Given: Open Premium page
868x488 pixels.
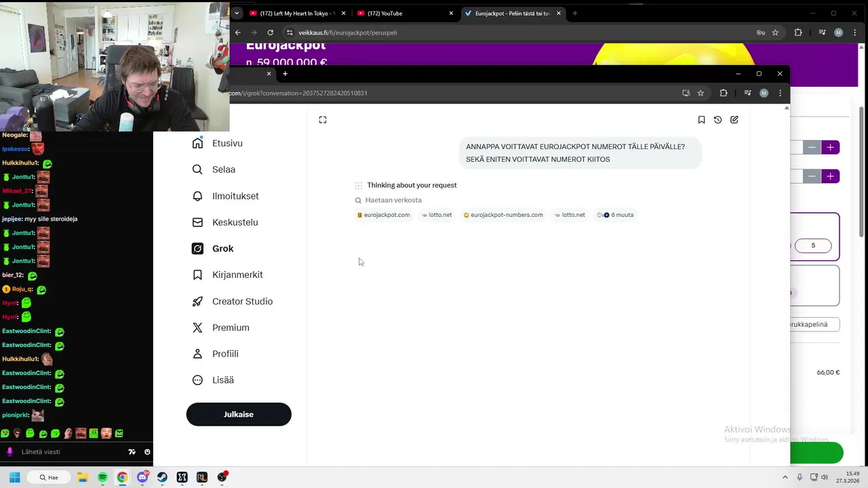Looking at the screenshot, I should [x=220, y=327].
